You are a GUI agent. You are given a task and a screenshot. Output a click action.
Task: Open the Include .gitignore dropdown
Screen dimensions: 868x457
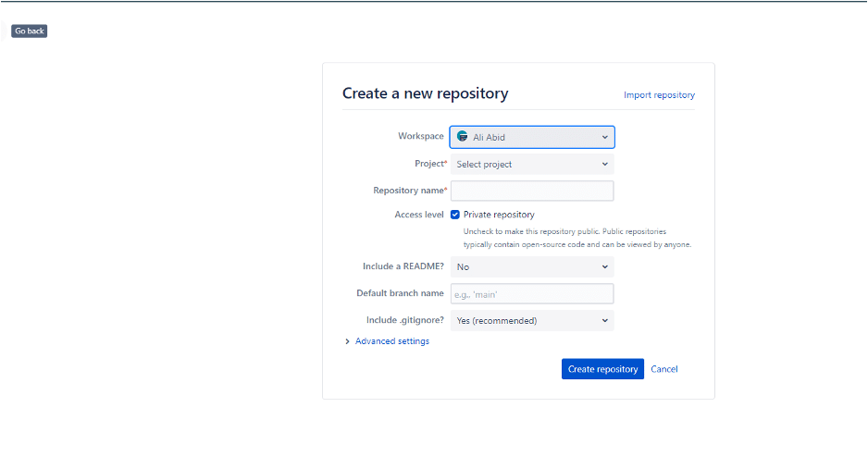coord(532,321)
